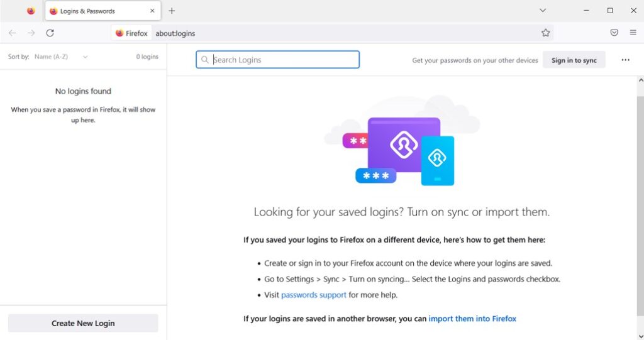Maximize the Firefox window
Screen dimensions: 644x340
pyautogui.click(x=609, y=11)
